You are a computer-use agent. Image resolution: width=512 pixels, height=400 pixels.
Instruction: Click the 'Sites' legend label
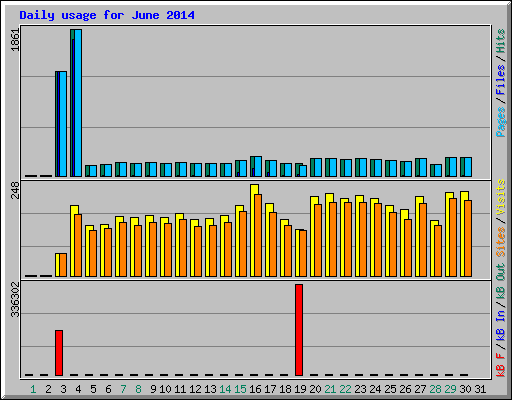[501, 242]
